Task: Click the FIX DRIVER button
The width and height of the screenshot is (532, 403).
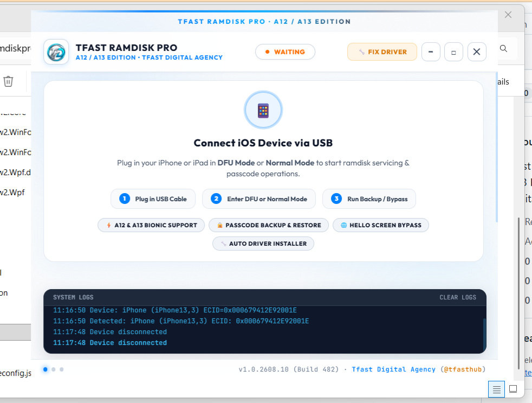Action: [382, 52]
